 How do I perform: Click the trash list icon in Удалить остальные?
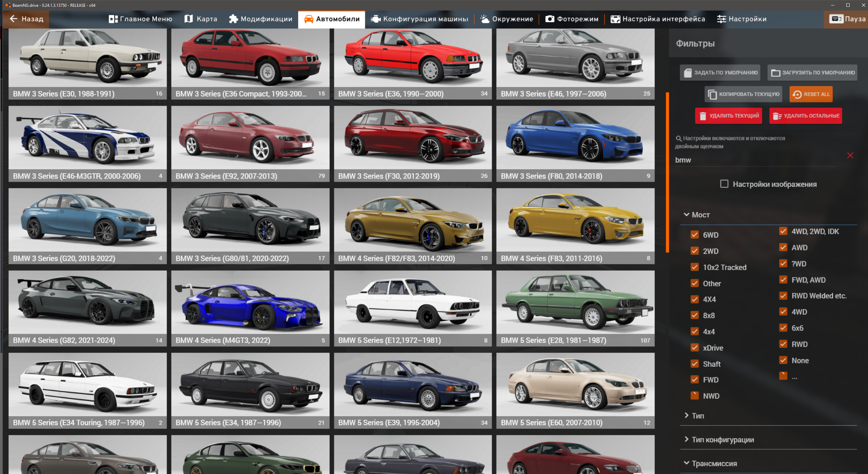(777, 116)
